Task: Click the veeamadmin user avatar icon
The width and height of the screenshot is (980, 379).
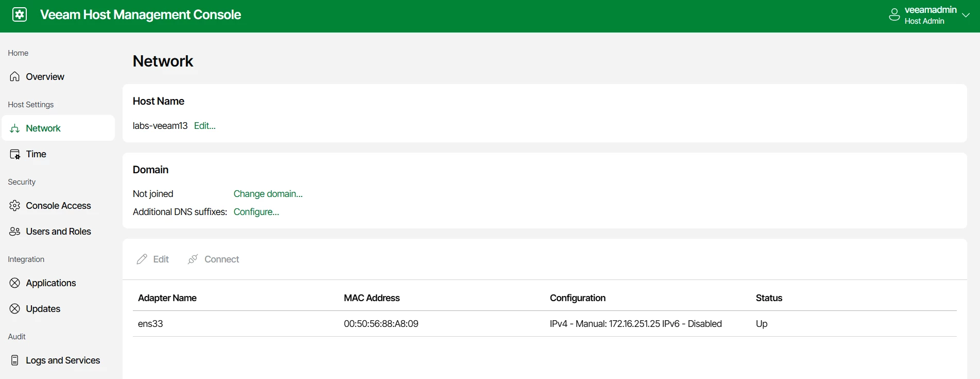Action: click(x=895, y=15)
